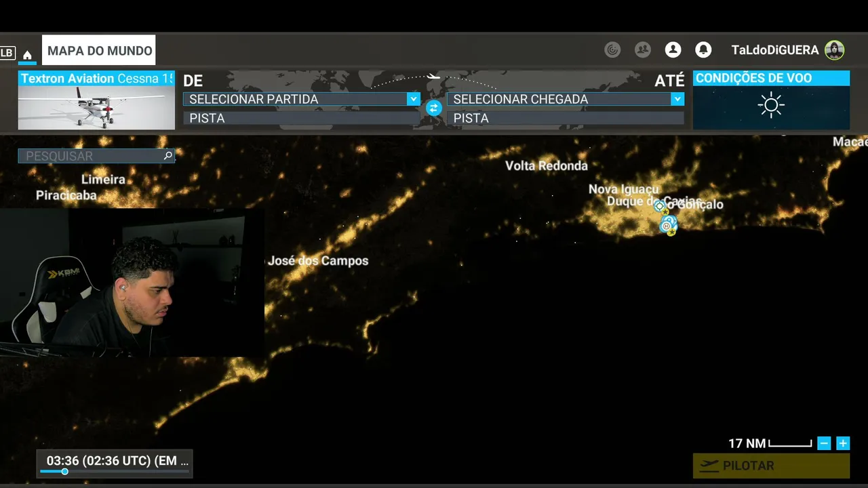
Task: Expand the arrival dropdown arrow
Action: pos(677,99)
